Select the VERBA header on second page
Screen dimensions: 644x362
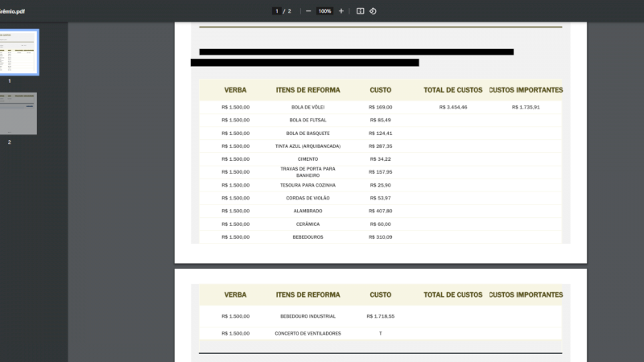[x=235, y=294]
